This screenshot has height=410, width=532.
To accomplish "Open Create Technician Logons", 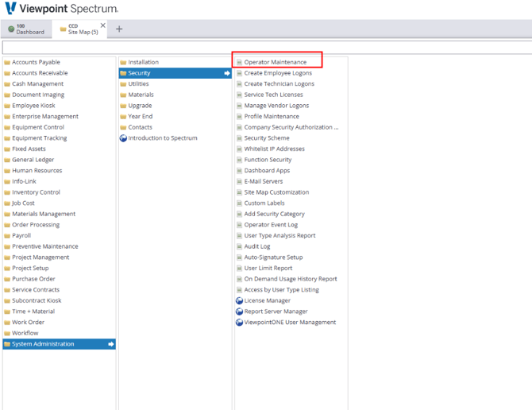I will [279, 84].
